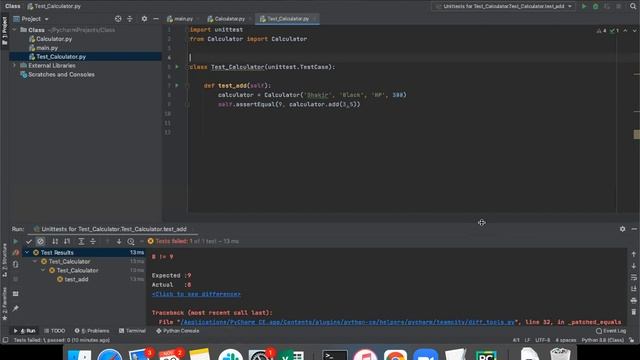Run test_add gutter icon
The width and height of the screenshot is (640, 360).
coord(177,86)
